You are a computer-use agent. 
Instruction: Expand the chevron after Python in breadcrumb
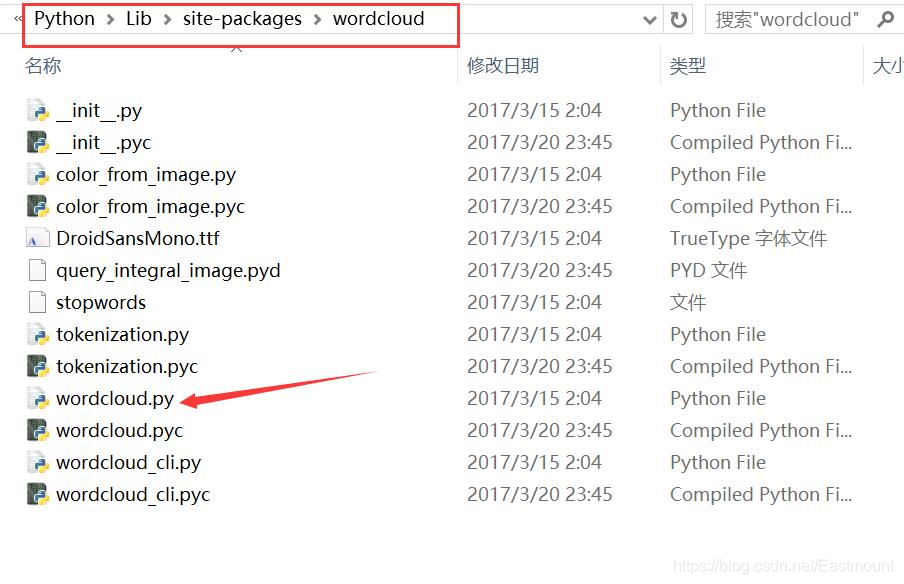(111, 20)
